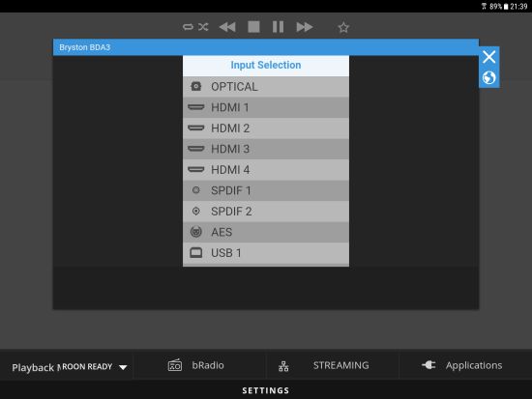Toggle shuffle playback icon
Viewport: 532px width, 399px height.
203,27
